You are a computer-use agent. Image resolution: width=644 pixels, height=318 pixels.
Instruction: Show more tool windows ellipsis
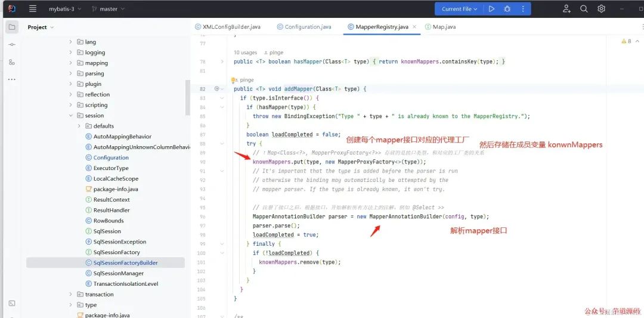point(12,79)
